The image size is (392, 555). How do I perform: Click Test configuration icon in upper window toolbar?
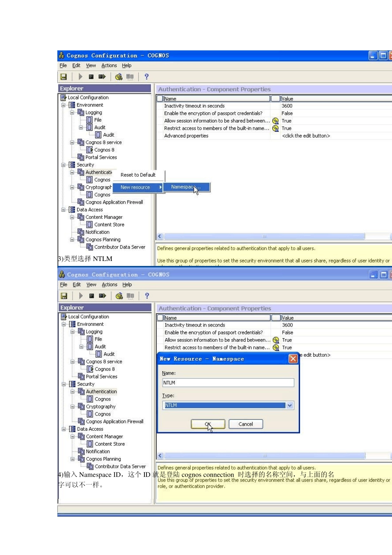pos(119,77)
